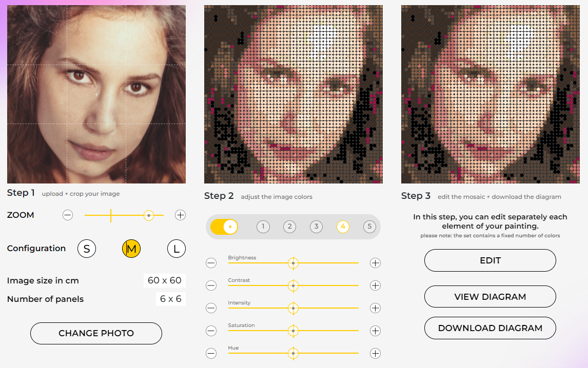588x368 pixels.
Task: Increase Hue with the plus icon
Action: tap(376, 353)
